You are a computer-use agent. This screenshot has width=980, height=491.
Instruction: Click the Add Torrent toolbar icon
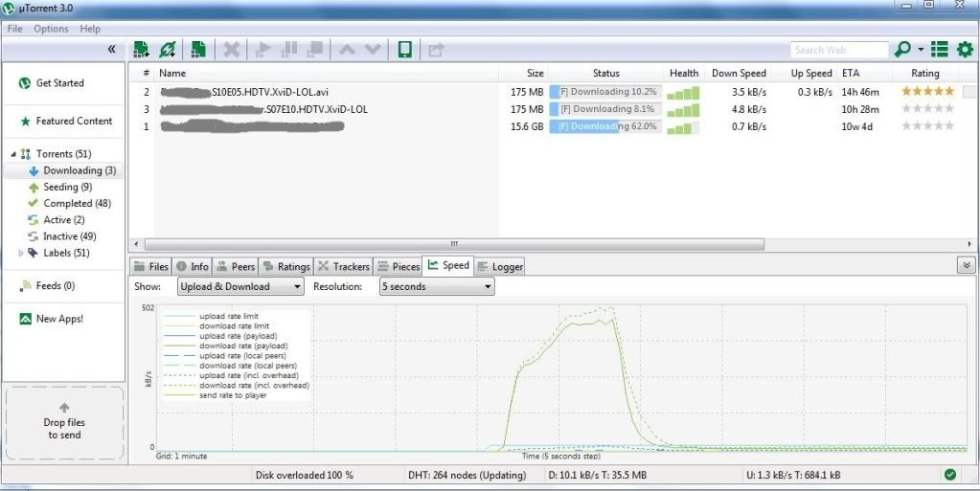click(141, 50)
